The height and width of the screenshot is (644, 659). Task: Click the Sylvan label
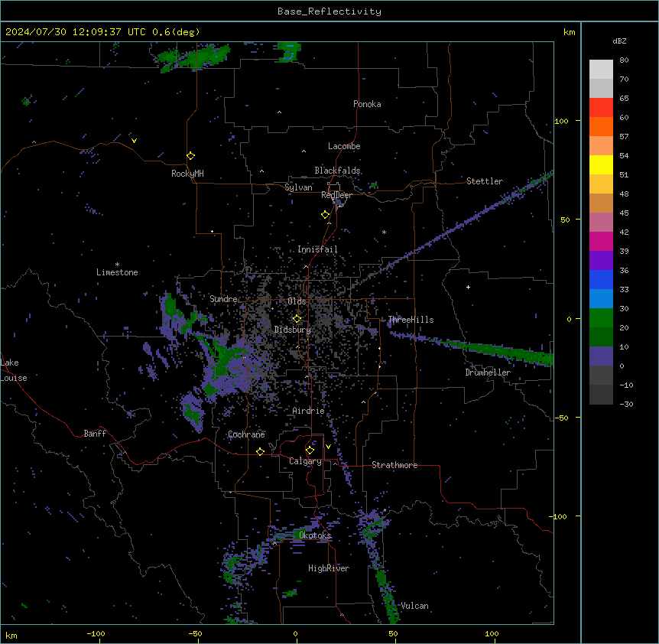click(x=298, y=187)
